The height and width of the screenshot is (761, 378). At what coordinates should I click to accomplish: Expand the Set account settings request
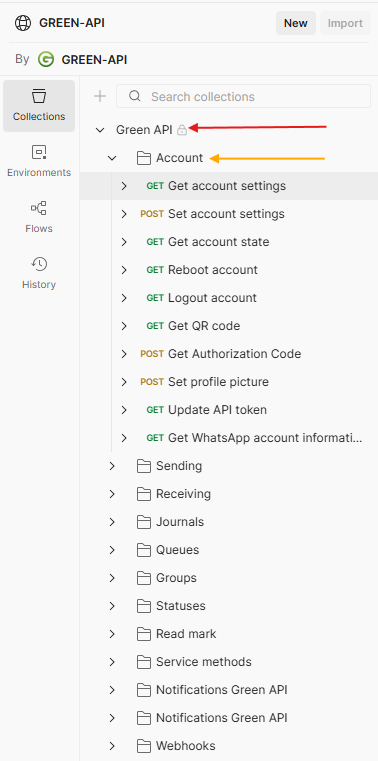click(x=124, y=214)
